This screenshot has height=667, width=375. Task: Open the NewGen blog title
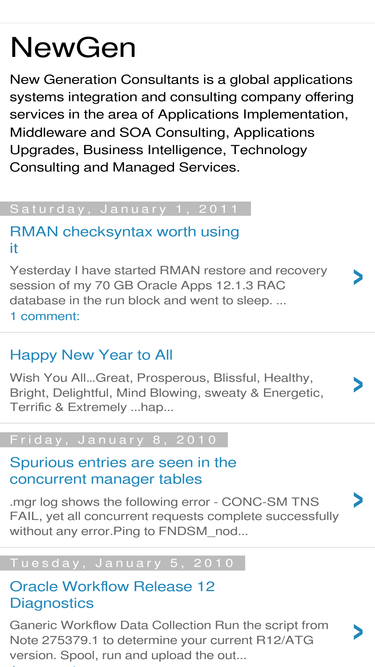(x=73, y=47)
